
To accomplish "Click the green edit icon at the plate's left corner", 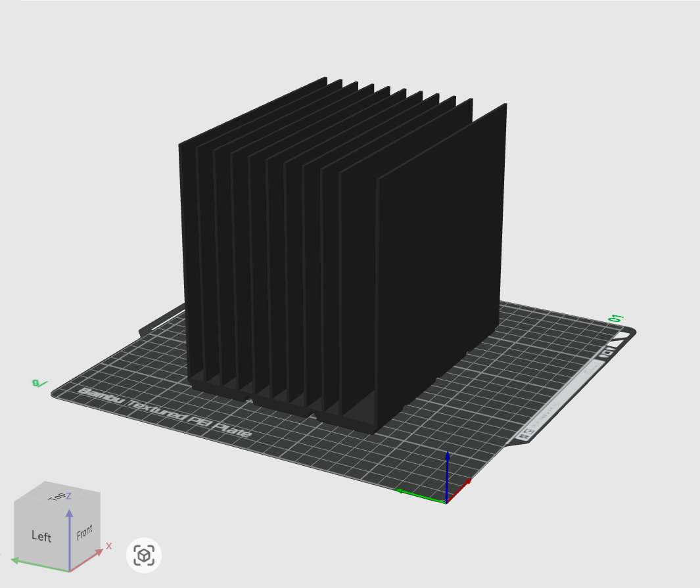I will click(x=39, y=383).
